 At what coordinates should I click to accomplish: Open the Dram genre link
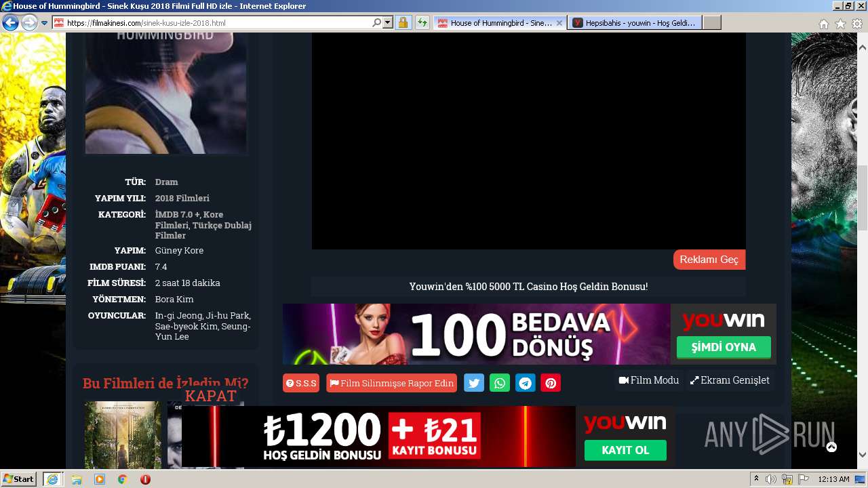point(166,182)
